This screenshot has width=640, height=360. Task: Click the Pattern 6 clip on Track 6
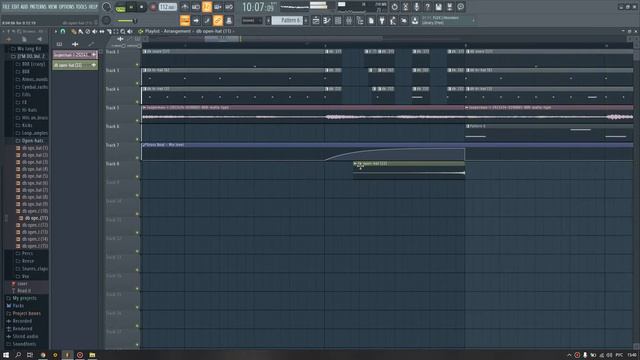click(x=549, y=132)
